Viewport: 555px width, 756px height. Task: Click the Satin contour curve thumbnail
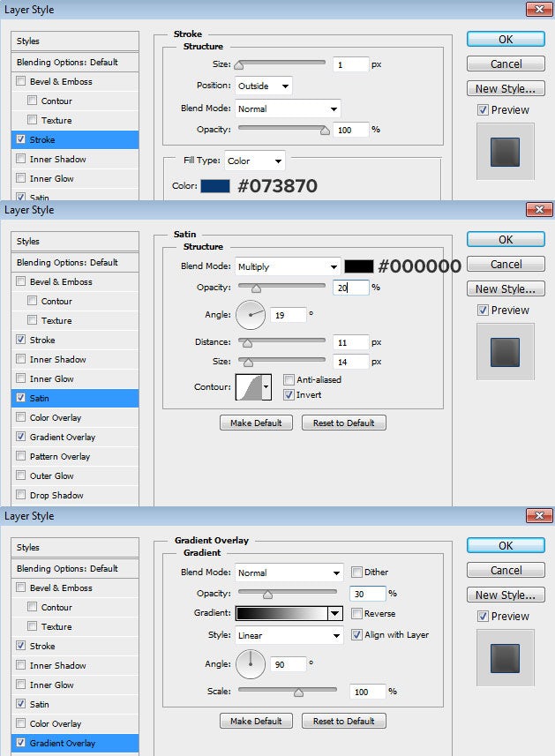coord(249,386)
